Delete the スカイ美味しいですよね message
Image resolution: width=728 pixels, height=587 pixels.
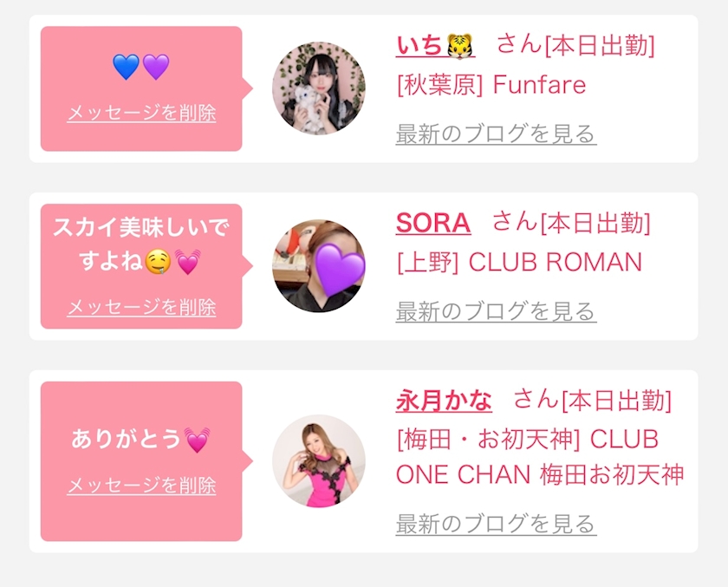coord(141,307)
